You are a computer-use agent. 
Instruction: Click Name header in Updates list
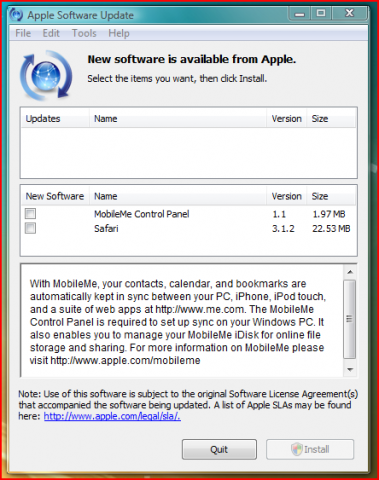(x=178, y=119)
